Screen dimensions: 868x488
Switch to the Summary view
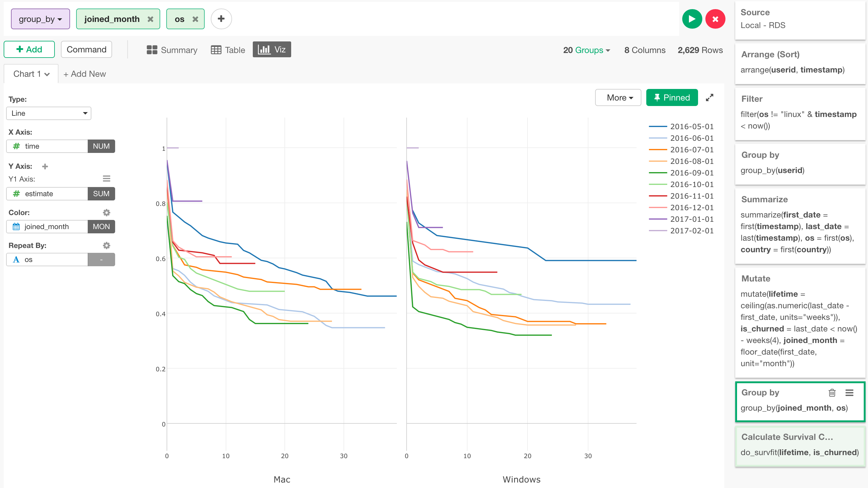(x=172, y=50)
